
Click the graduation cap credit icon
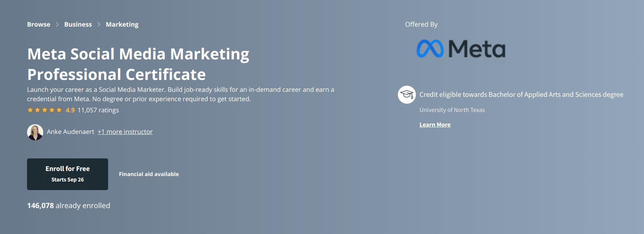click(407, 95)
